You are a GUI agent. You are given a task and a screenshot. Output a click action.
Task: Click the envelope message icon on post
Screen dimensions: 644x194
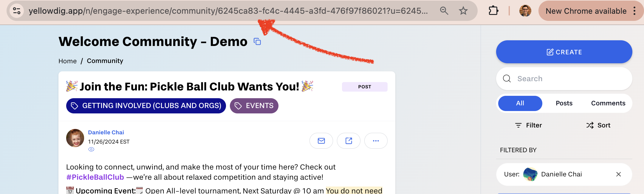[x=321, y=141]
